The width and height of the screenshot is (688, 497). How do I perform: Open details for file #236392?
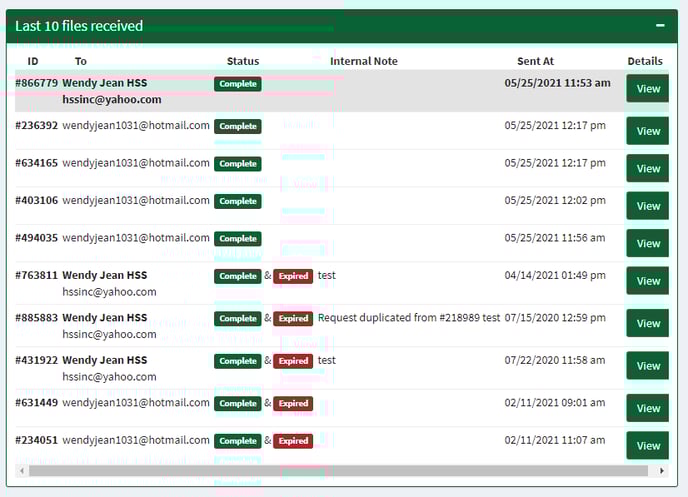pos(648,131)
